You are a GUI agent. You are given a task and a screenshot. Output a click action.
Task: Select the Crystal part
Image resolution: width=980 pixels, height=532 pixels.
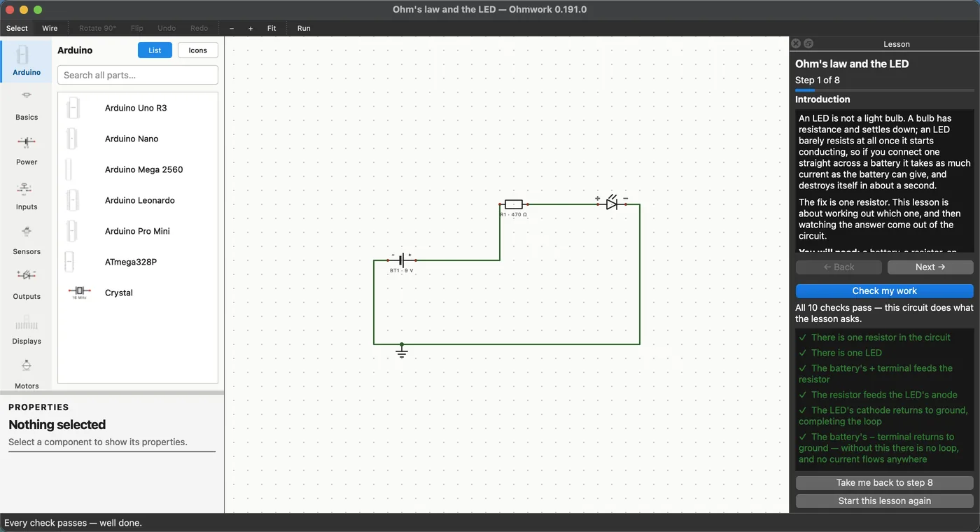(x=138, y=293)
